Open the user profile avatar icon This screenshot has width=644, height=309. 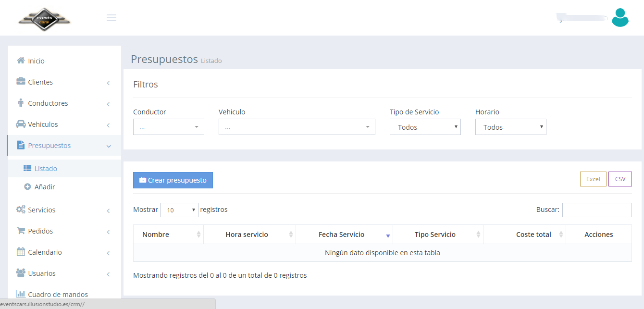(x=620, y=18)
